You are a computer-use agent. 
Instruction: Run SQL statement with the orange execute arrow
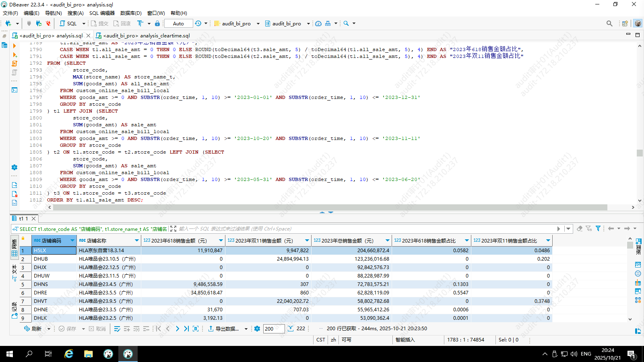(x=14, y=46)
